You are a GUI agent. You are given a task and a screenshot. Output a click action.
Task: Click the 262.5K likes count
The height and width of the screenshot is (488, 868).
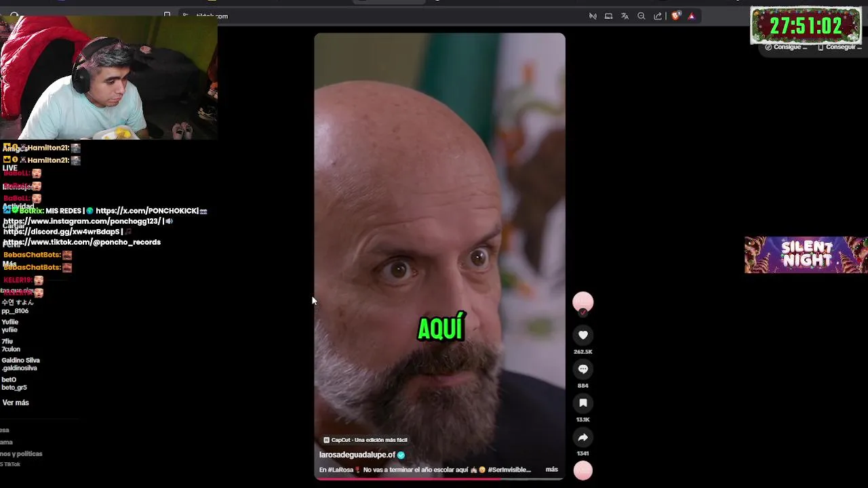pos(583,352)
